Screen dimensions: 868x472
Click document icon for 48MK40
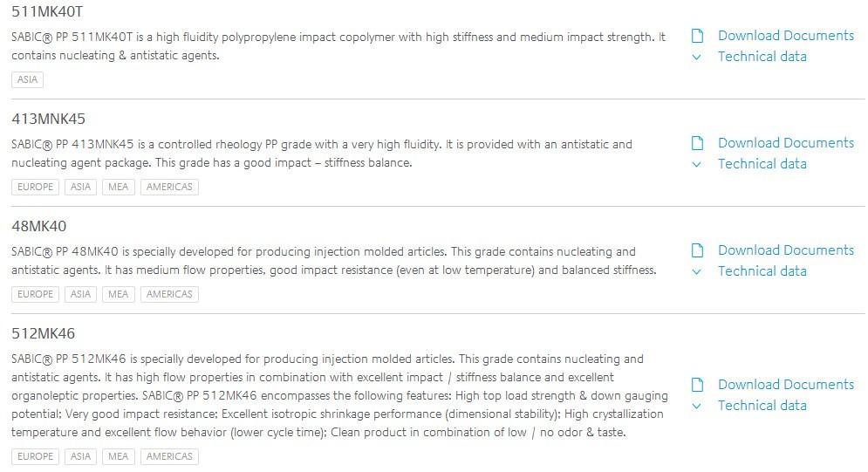(x=697, y=250)
